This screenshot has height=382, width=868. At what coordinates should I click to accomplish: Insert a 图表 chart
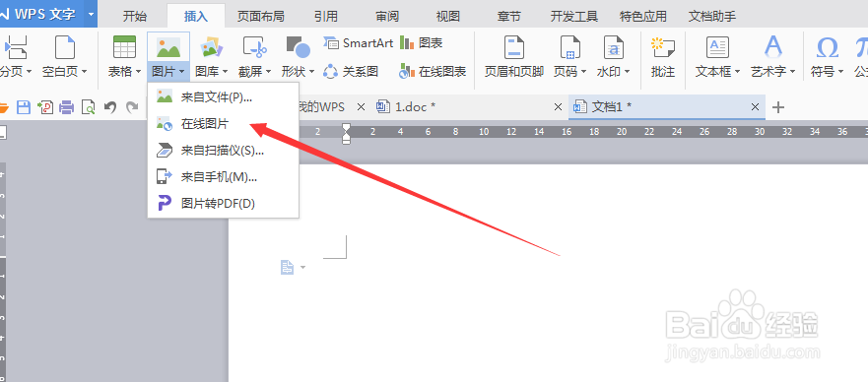click(422, 43)
